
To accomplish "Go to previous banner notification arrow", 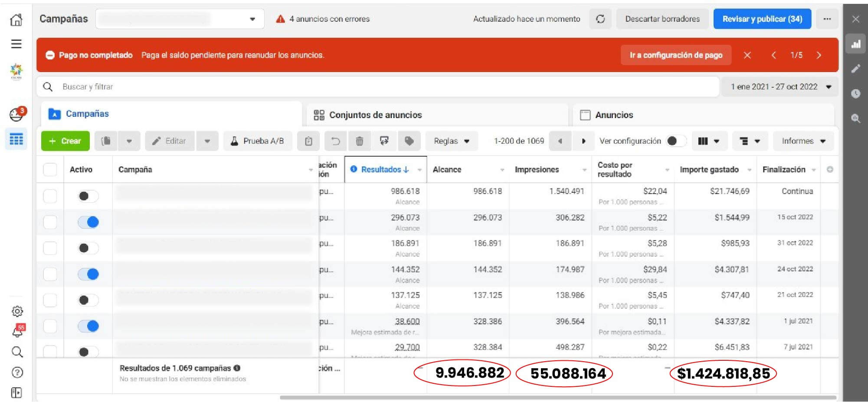I will 773,55.
